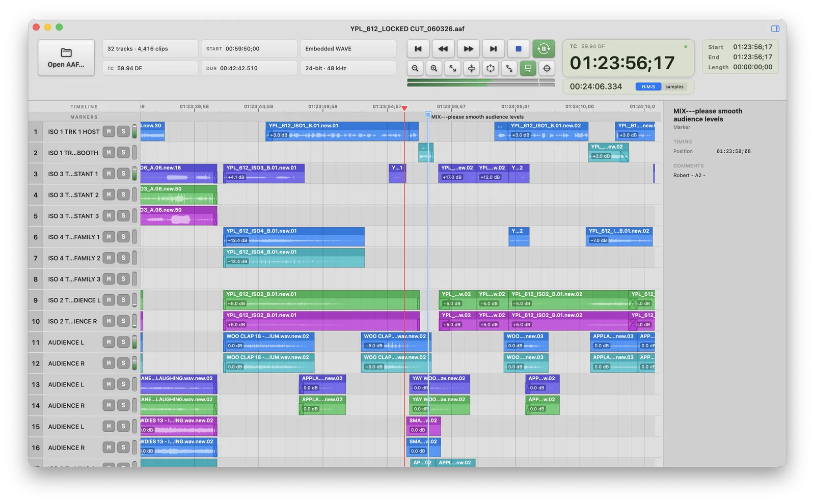Open AAF file with the folder button
The image size is (815, 504).
click(x=66, y=58)
